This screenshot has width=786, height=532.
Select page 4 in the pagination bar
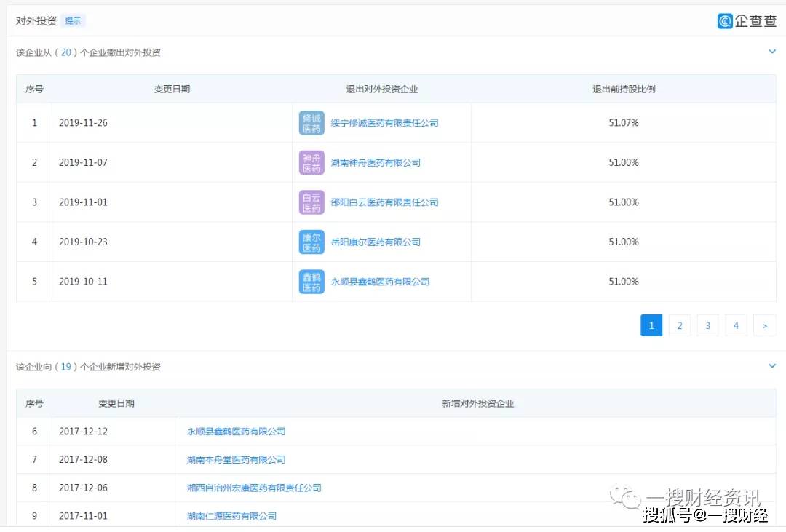tap(736, 325)
